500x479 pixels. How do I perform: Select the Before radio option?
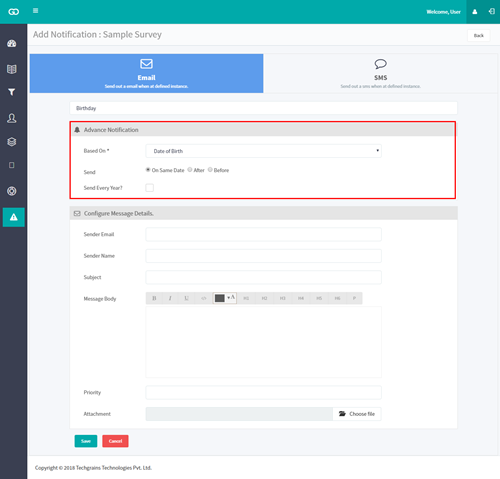click(x=210, y=170)
